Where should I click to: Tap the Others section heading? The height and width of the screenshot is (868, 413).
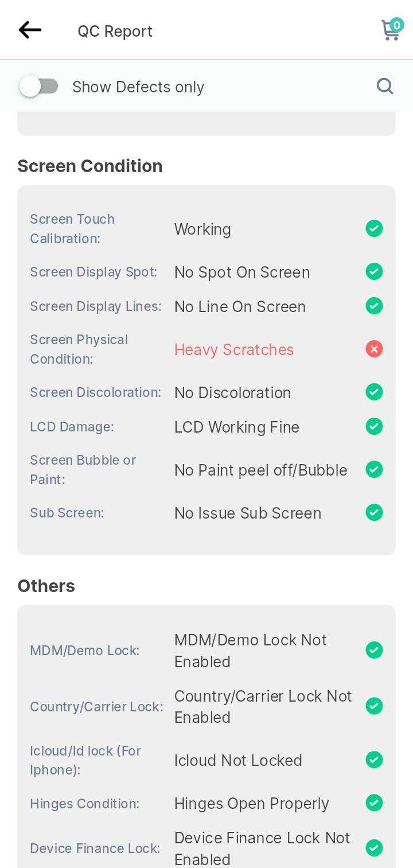pyautogui.click(x=46, y=586)
